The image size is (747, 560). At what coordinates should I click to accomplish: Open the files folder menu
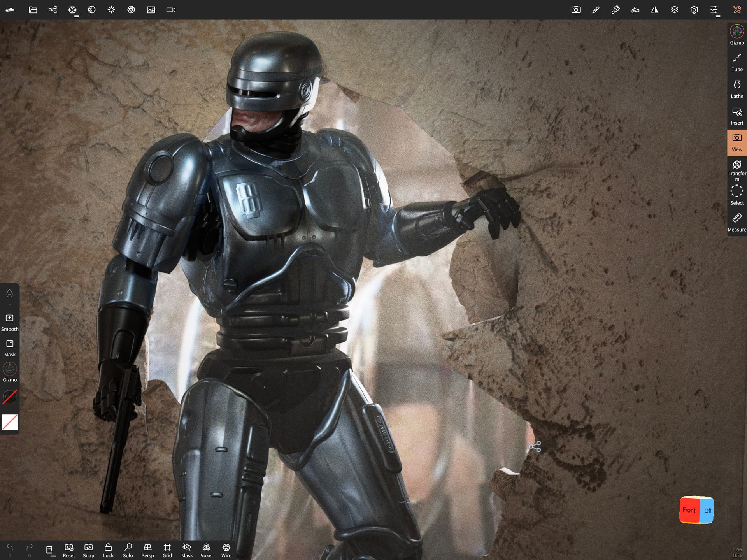[x=33, y=10]
